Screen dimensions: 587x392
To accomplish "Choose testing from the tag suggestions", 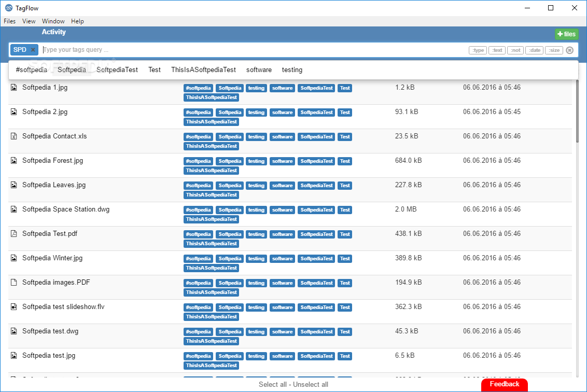I will pos(292,70).
